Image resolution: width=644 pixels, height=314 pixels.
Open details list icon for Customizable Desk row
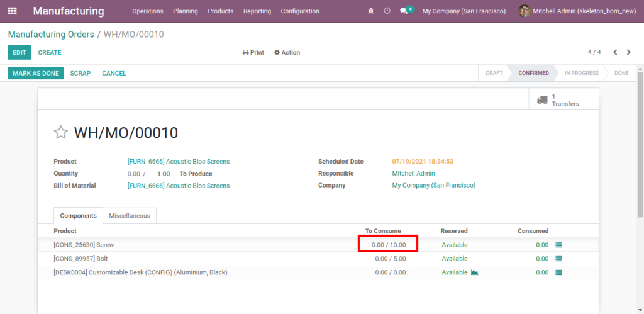[558, 272]
